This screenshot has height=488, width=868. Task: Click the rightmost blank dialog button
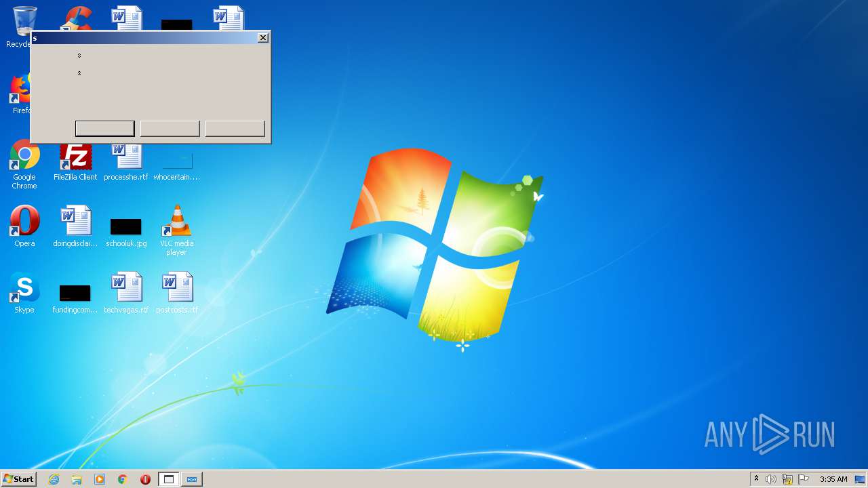235,129
